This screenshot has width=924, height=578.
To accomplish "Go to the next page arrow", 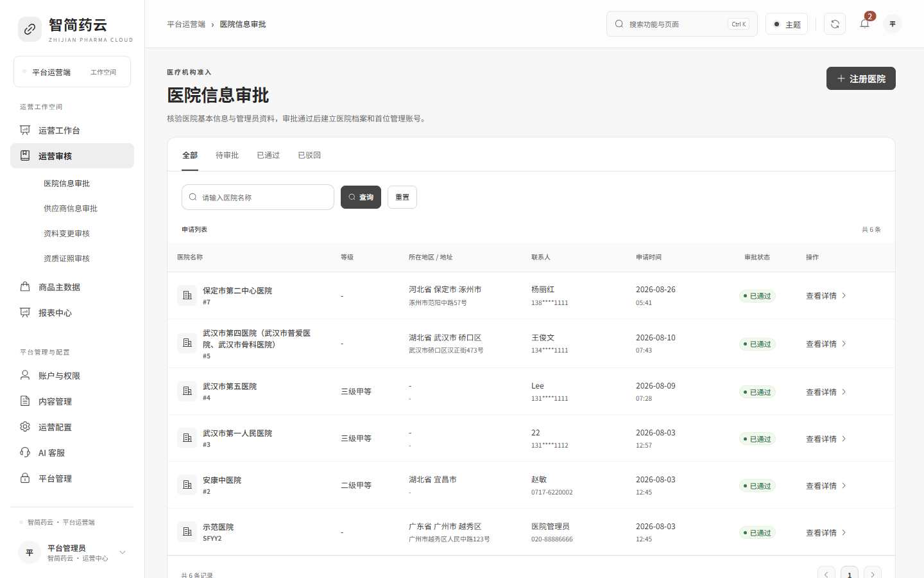I will point(873,574).
